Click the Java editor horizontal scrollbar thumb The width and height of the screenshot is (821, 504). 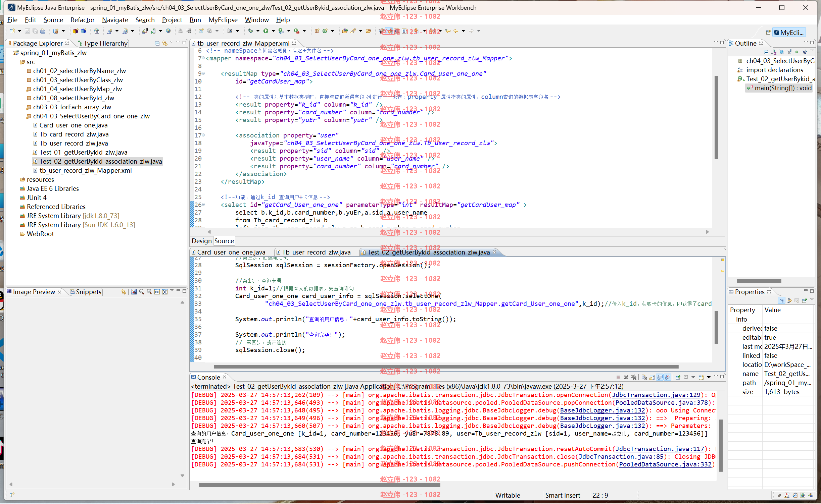[x=446, y=367]
